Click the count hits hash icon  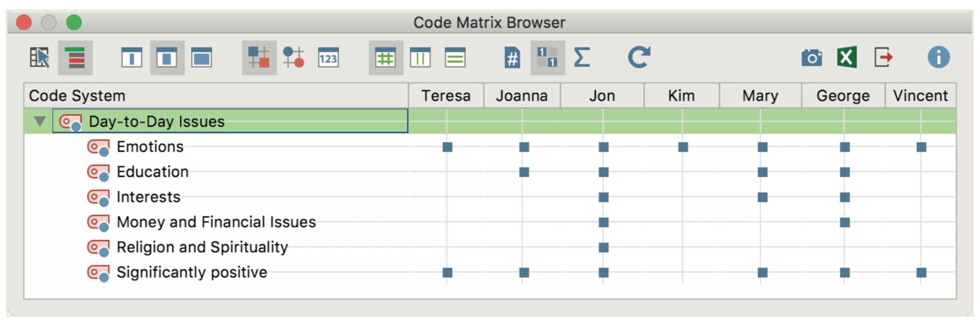coord(512,58)
